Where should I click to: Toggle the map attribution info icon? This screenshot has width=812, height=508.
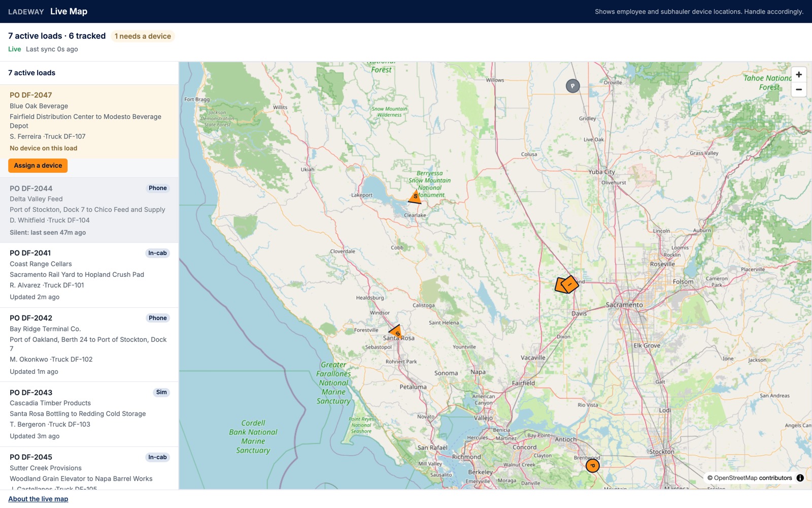pos(800,478)
